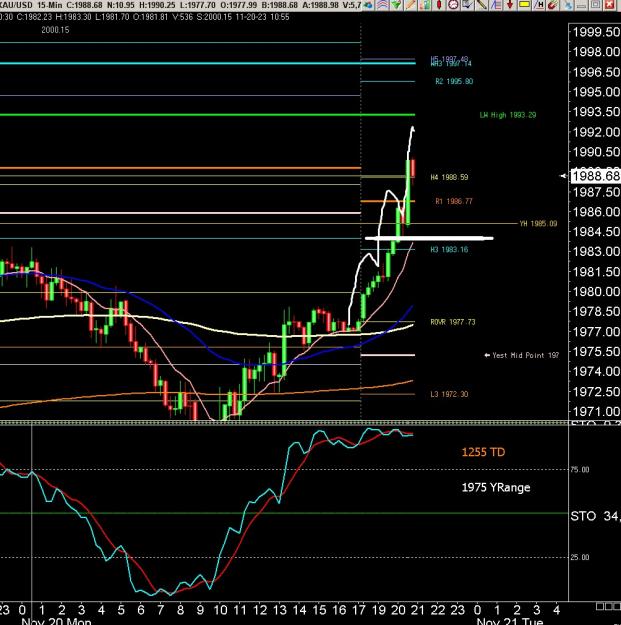Click the green down-arrow toolbar icon
This screenshot has height=625, width=621.
click(x=396, y=5)
